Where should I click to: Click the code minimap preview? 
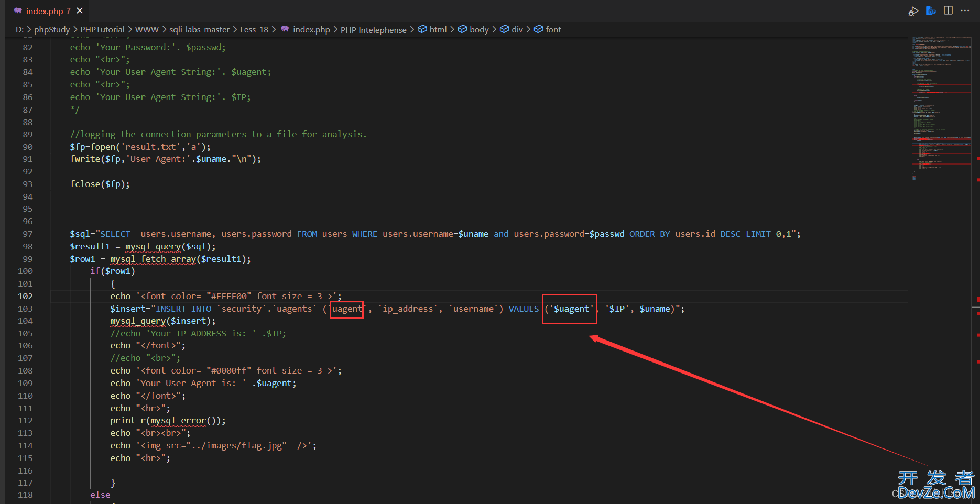(x=941, y=108)
